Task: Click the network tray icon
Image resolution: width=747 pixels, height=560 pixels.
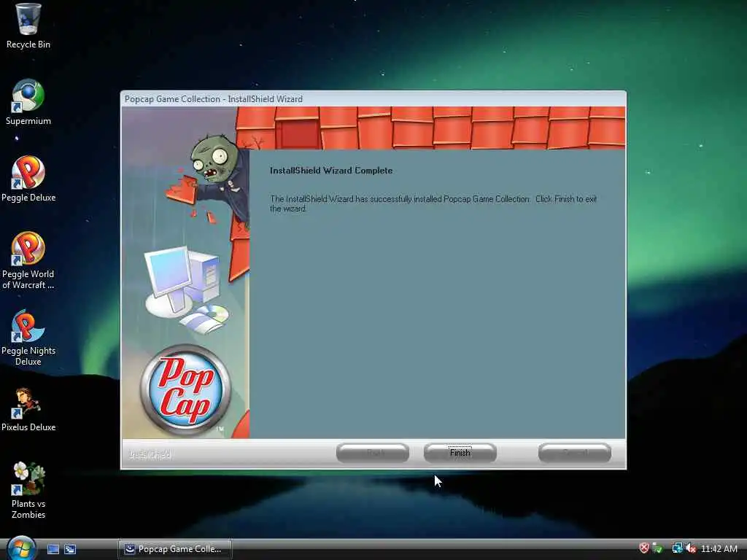Action: point(677,548)
